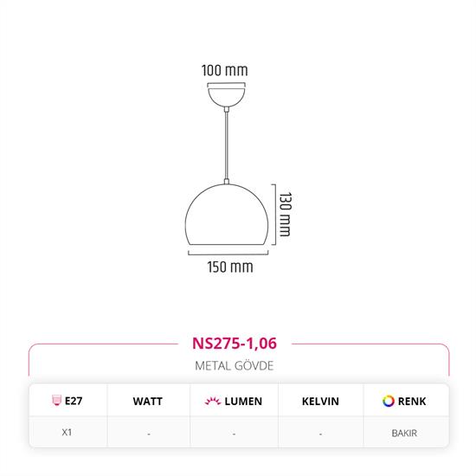Click the dash under KELVIN
Image resolution: width=476 pixels, height=476 pixels.
(x=320, y=434)
